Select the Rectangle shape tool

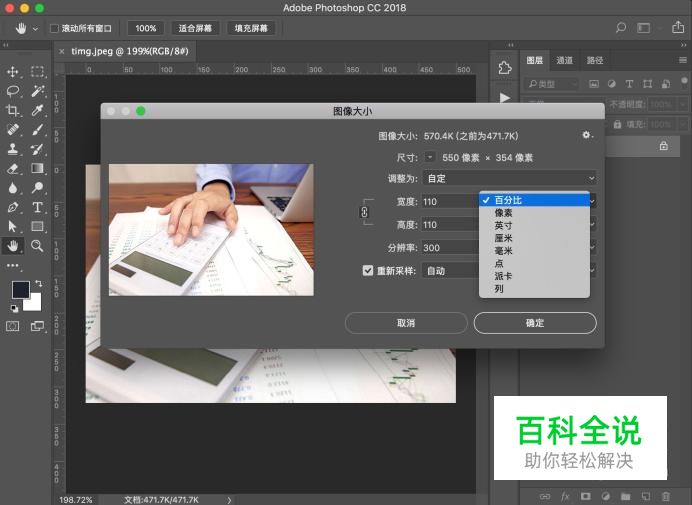tap(37, 226)
